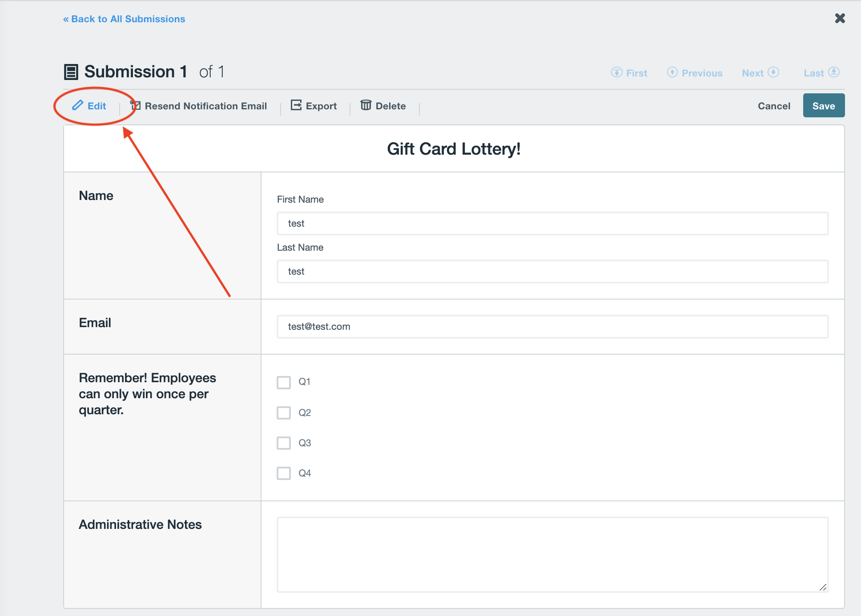The image size is (861, 616).
Task: Go to First submission arrow icon
Action: [x=616, y=72]
